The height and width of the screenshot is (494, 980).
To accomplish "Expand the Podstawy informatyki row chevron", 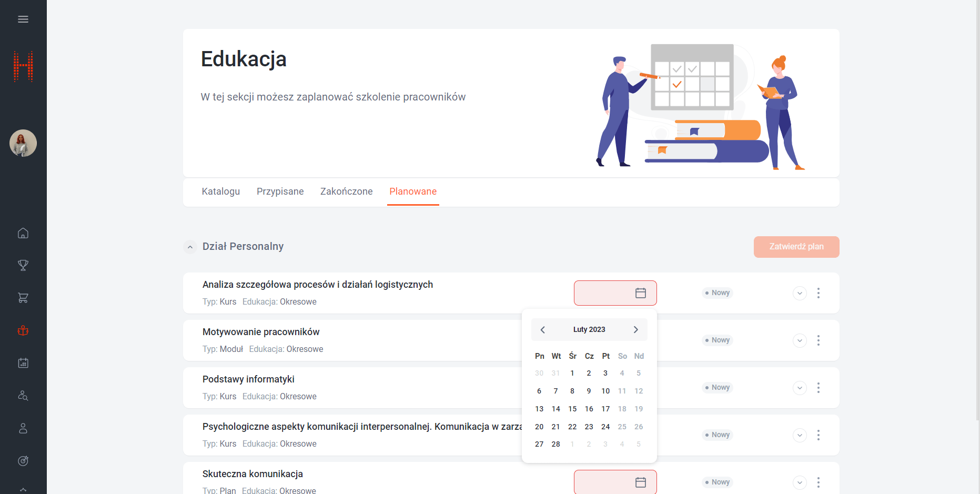I will point(800,388).
